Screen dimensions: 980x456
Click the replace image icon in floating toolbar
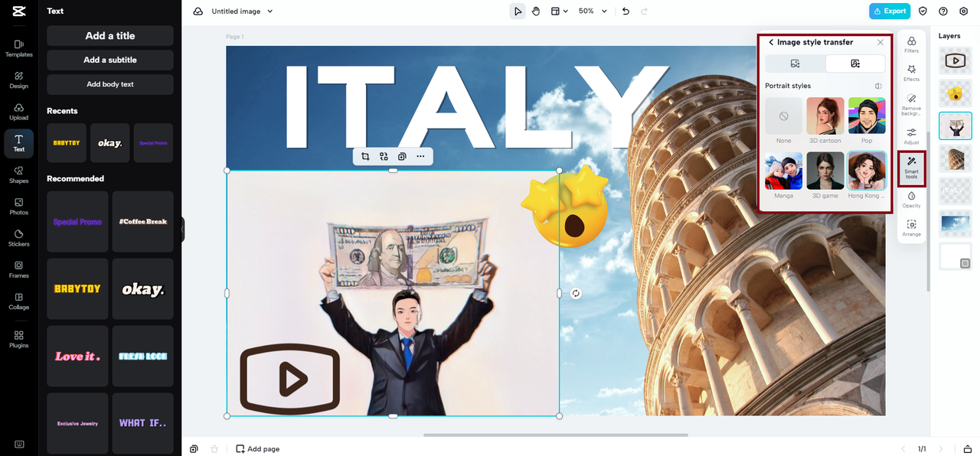(x=384, y=156)
